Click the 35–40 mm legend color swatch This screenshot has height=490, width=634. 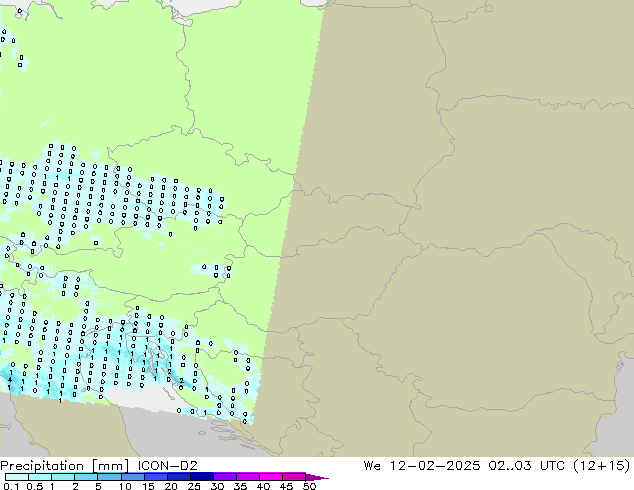click(247, 477)
